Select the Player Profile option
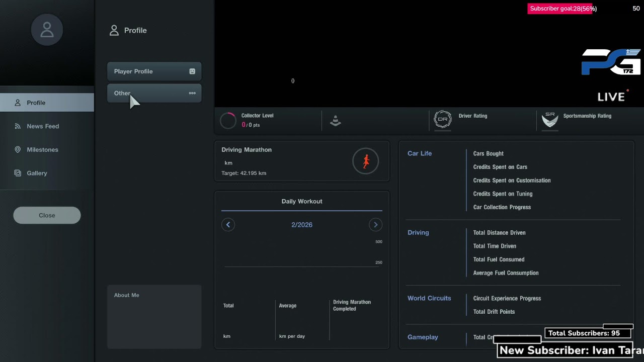This screenshot has height=362, width=644. click(x=154, y=71)
